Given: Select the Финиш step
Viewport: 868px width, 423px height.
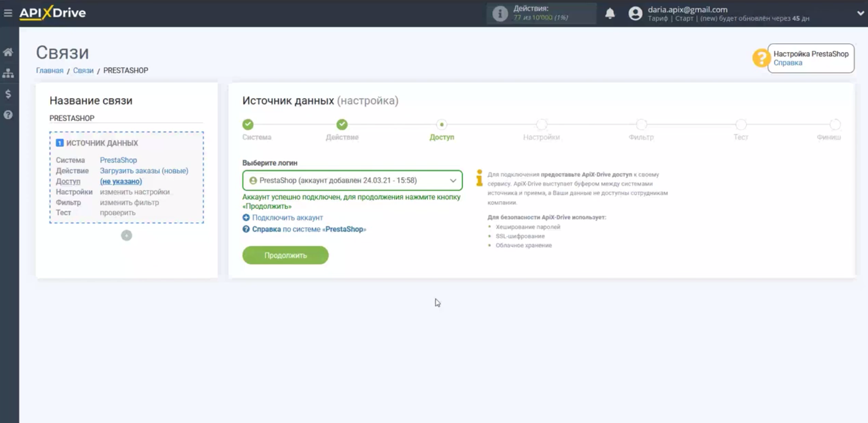Looking at the screenshot, I should coord(835,124).
